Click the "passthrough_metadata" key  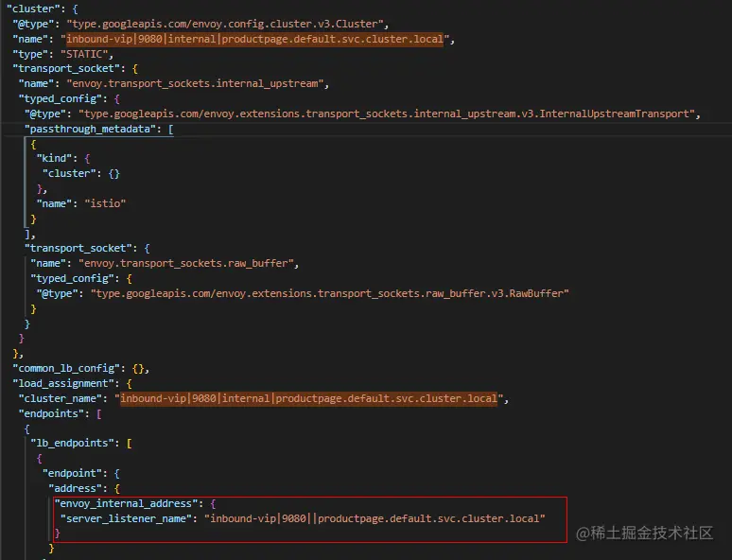click(x=90, y=129)
